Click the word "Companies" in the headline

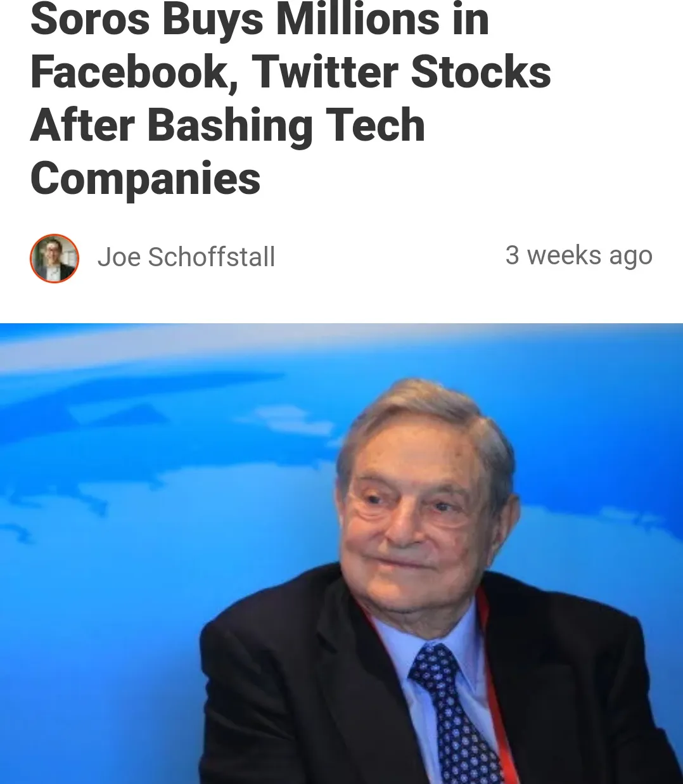pos(145,179)
